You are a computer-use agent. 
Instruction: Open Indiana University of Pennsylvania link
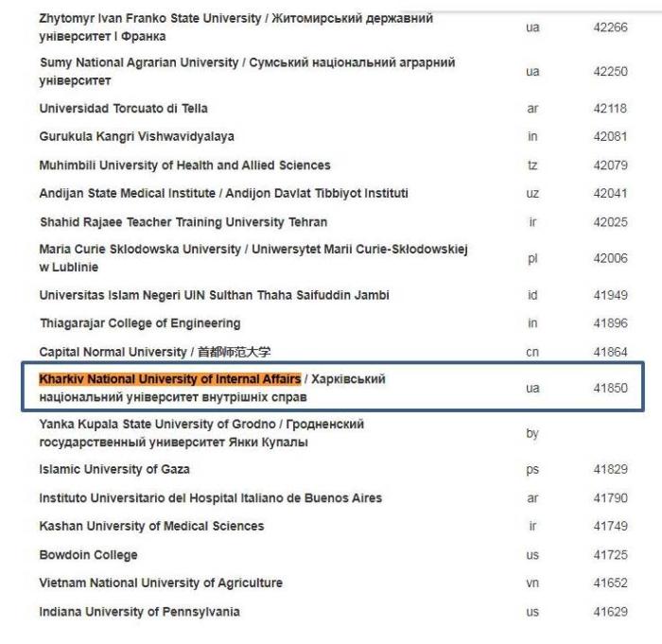(139, 612)
